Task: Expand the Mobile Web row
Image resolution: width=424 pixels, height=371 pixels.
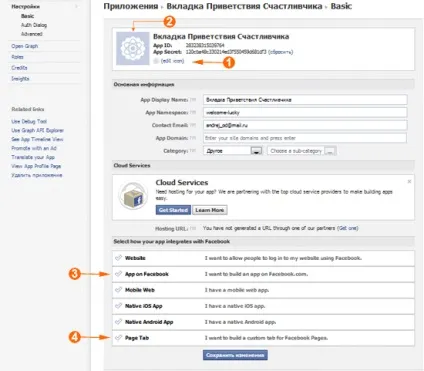Action: pos(263,290)
